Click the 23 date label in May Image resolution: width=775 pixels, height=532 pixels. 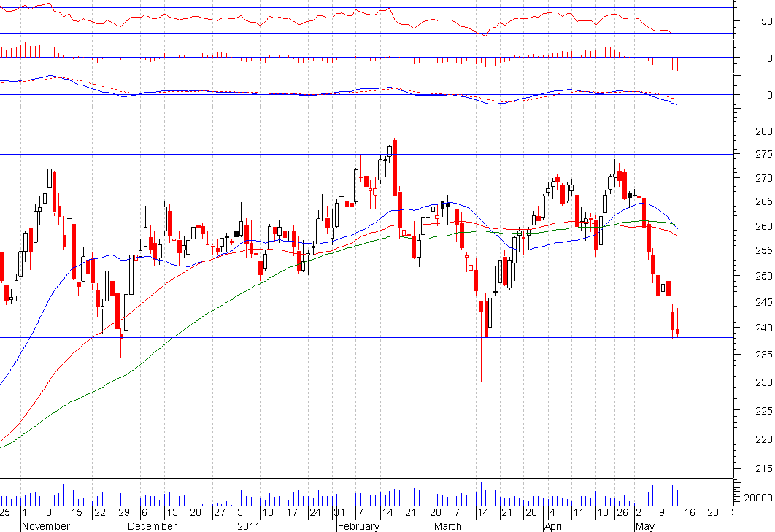[x=713, y=513]
